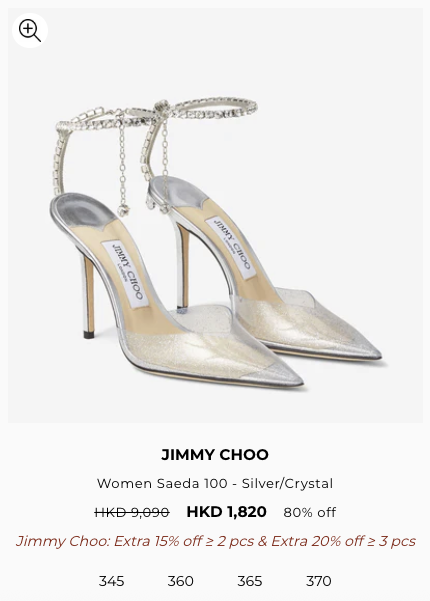The height and width of the screenshot is (601, 430).
Task: Select shoe size 360
Action: [181, 581]
